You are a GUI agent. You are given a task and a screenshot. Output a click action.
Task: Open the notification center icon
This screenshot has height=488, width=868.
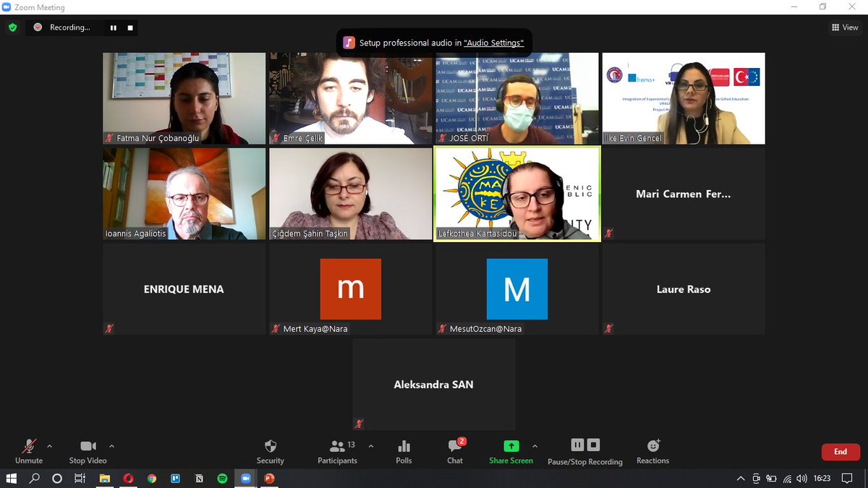[x=847, y=479]
